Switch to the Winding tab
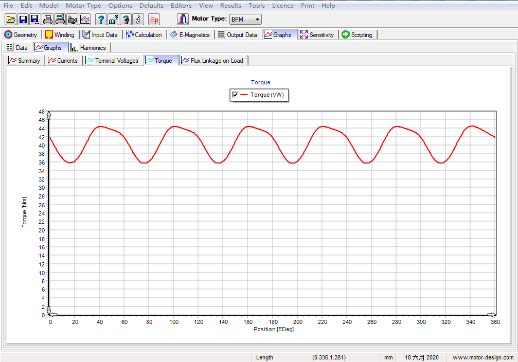This screenshot has width=518, height=362. tap(60, 35)
